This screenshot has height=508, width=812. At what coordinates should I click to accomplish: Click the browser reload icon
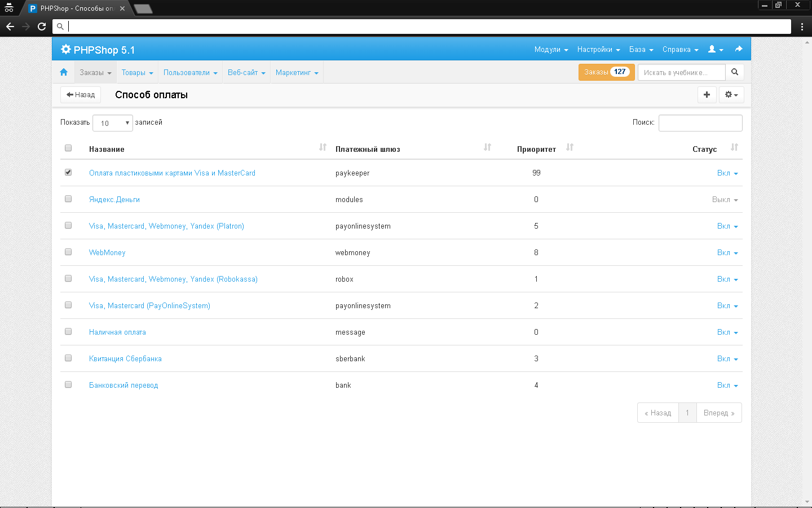[x=42, y=27]
